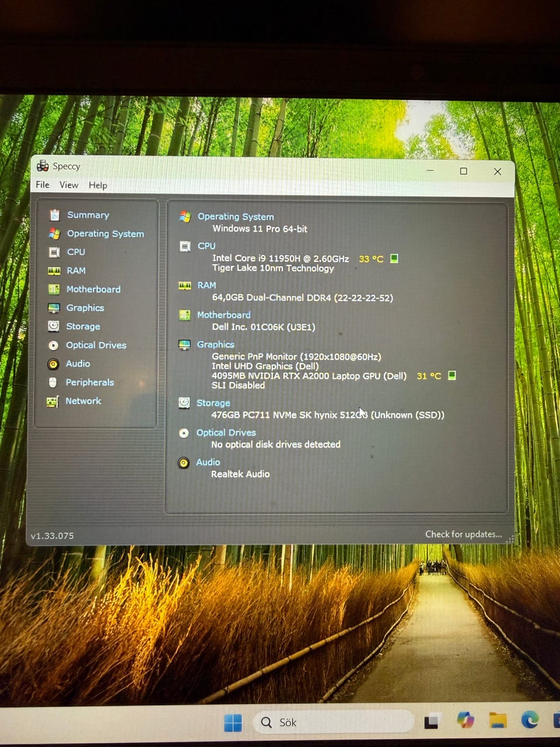
Task: Click the memory icon beside RAM heading in summary
Action: click(185, 285)
